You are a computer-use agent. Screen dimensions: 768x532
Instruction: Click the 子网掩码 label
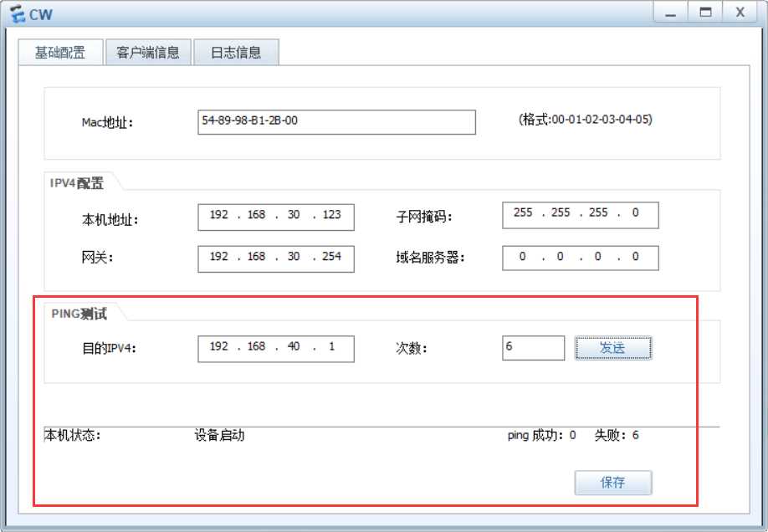click(424, 217)
